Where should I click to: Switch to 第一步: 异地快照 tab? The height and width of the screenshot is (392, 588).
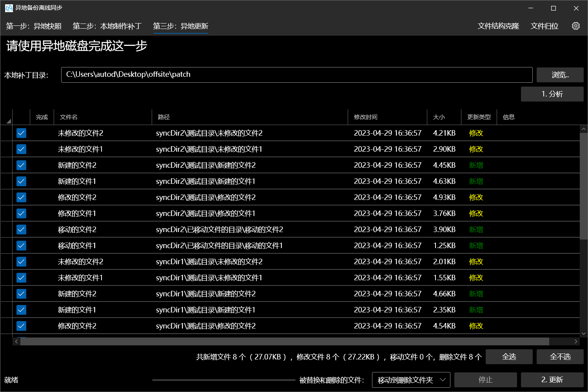point(34,26)
